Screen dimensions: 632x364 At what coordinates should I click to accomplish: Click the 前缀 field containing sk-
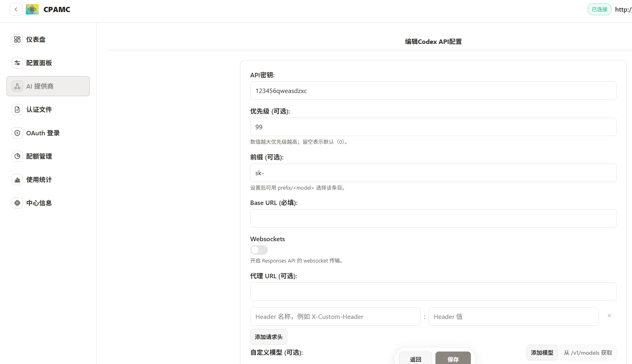[x=433, y=173]
